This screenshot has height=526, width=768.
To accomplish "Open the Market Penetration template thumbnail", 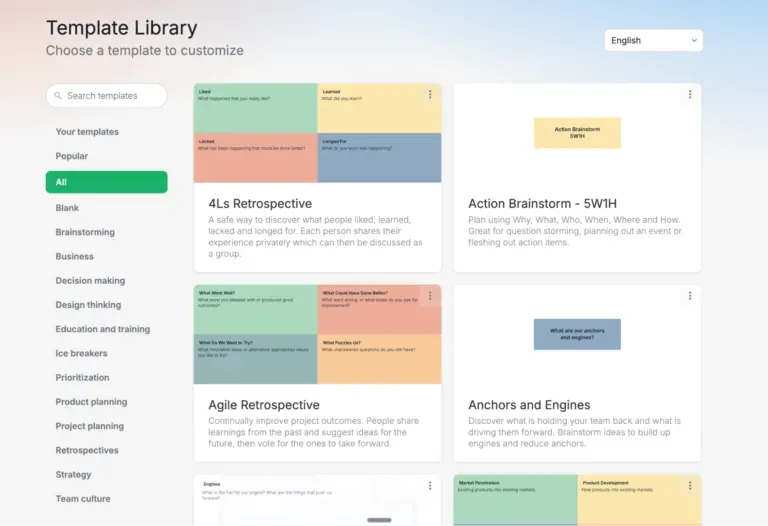I will pyautogui.click(x=577, y=500).
